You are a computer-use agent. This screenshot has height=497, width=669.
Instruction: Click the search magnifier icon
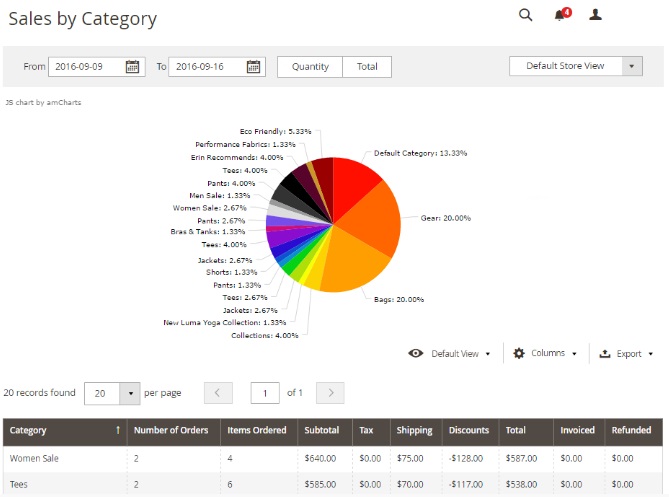coord(525,15)
